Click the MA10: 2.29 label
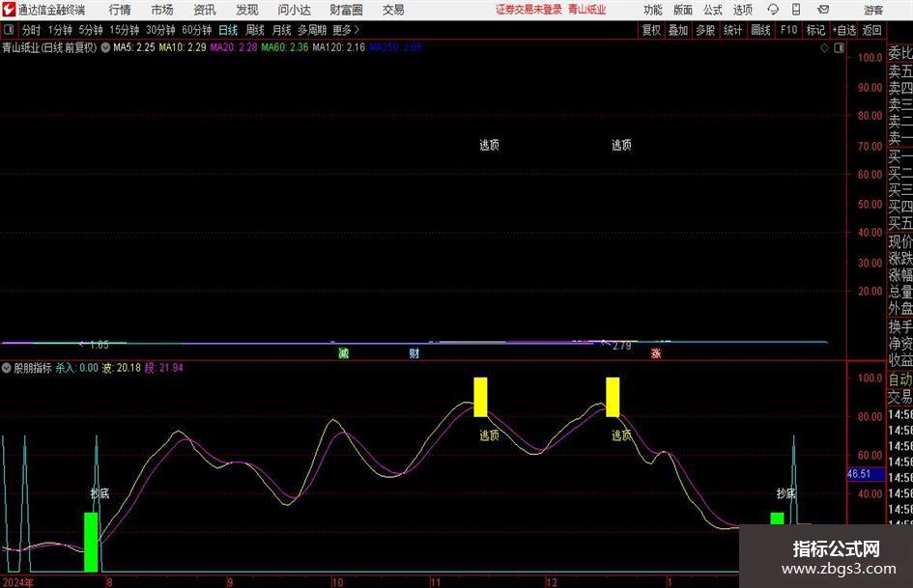The image size is (913, 588). point(183,47)
